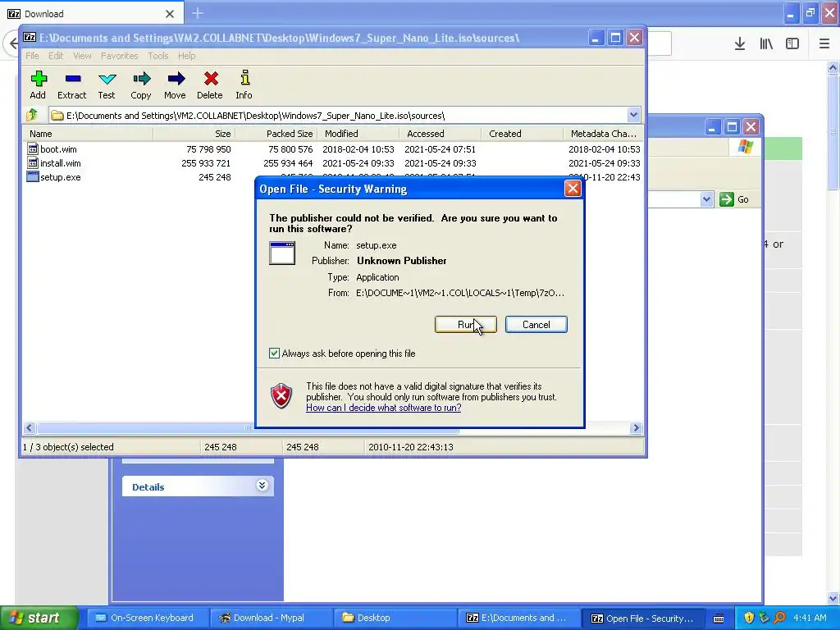
Task: Click the Cancel button
Action: [x=536, y=324]
